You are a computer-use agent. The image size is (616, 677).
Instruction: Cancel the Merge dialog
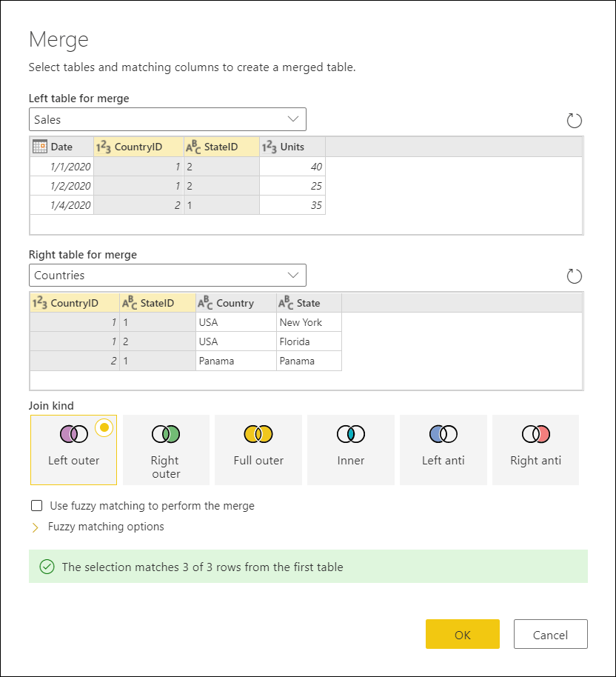[x=550, y=634]
